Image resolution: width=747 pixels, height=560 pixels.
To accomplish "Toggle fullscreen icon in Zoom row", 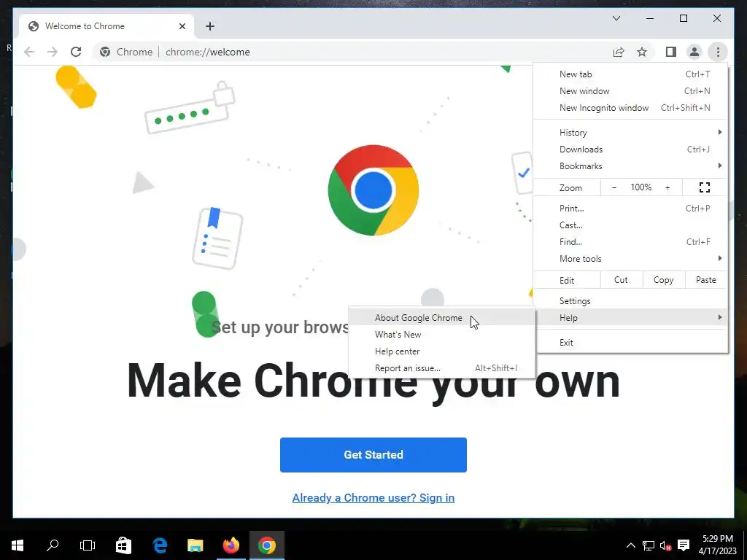I will pos(705,187).
